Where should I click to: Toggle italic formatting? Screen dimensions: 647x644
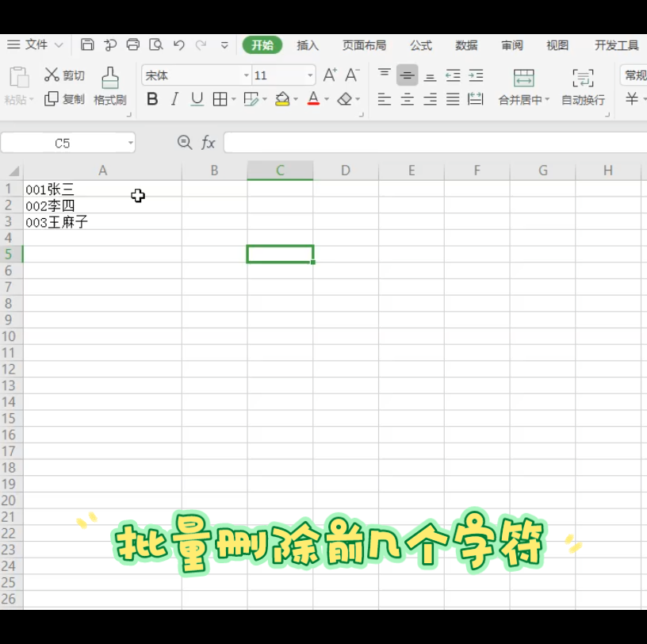pyautogui.click(x=174, y=98)
